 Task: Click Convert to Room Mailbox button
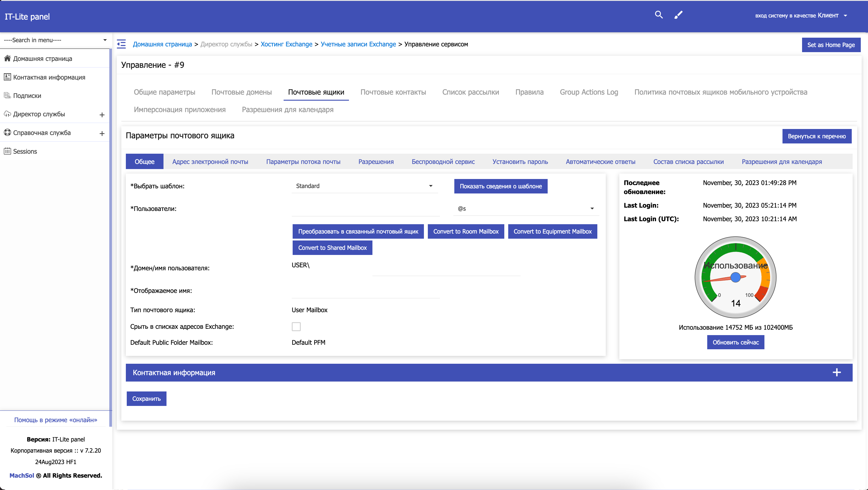pos(466,231)
